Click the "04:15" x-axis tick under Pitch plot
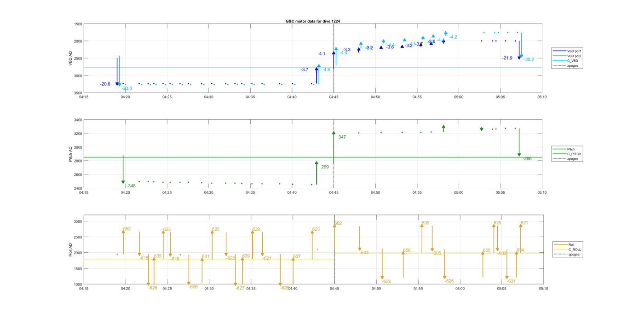644x319 pixels. [84, 192]
